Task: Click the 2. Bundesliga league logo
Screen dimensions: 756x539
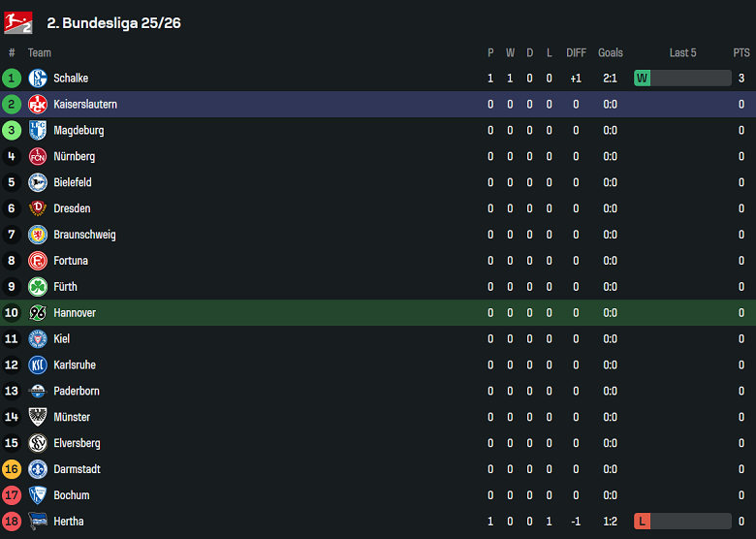Action: pyautogui.click(x=18, y=22)
